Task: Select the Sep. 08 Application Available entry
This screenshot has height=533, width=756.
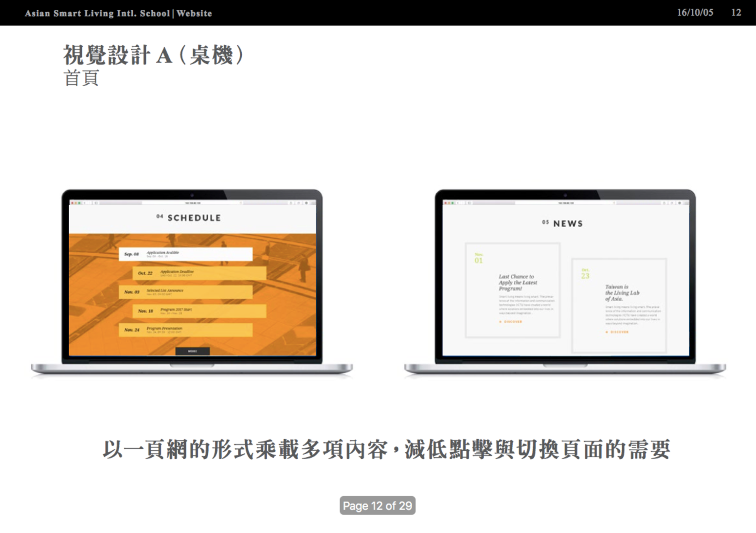Action: point(185,254)
